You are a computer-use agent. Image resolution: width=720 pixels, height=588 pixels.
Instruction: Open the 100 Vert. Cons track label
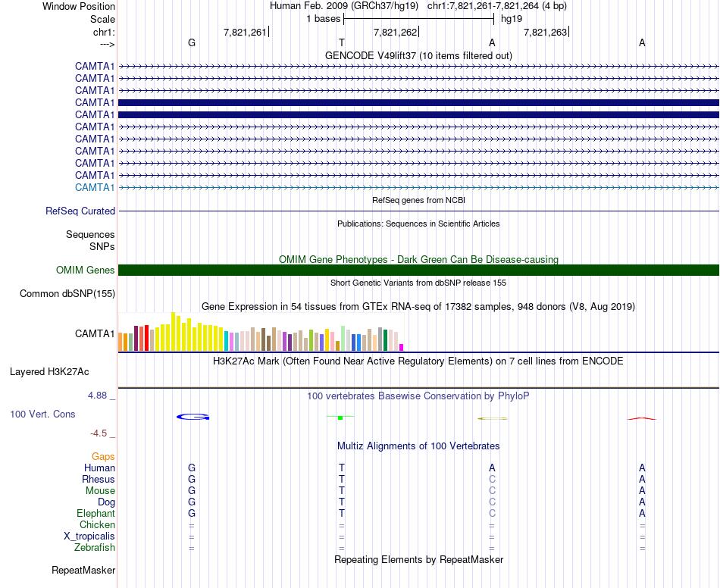[42, 414]
